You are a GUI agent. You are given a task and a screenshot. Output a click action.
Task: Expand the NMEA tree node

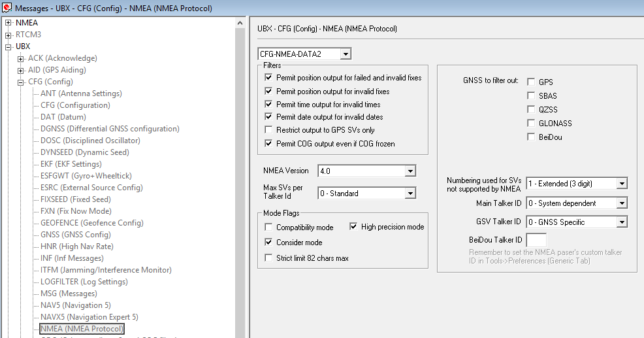pyautogui.click(x=8, y=23)
